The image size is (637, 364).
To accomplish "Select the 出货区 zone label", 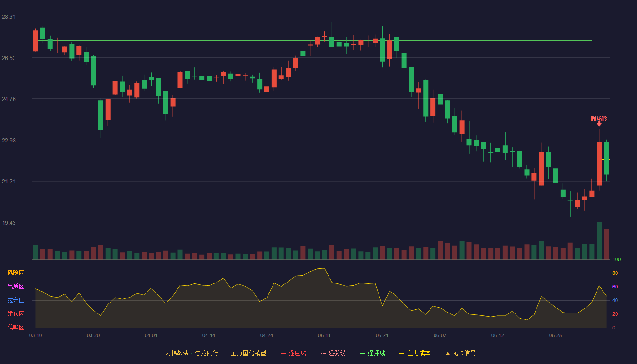I will 15,287.
